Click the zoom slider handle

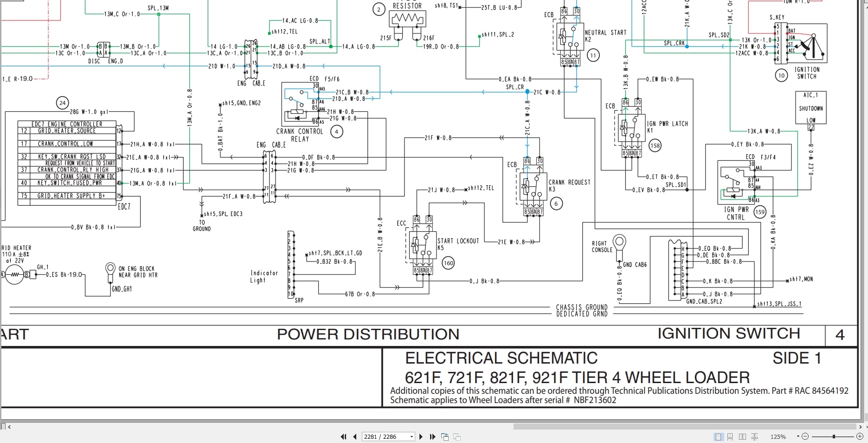(x=834, y=436)
